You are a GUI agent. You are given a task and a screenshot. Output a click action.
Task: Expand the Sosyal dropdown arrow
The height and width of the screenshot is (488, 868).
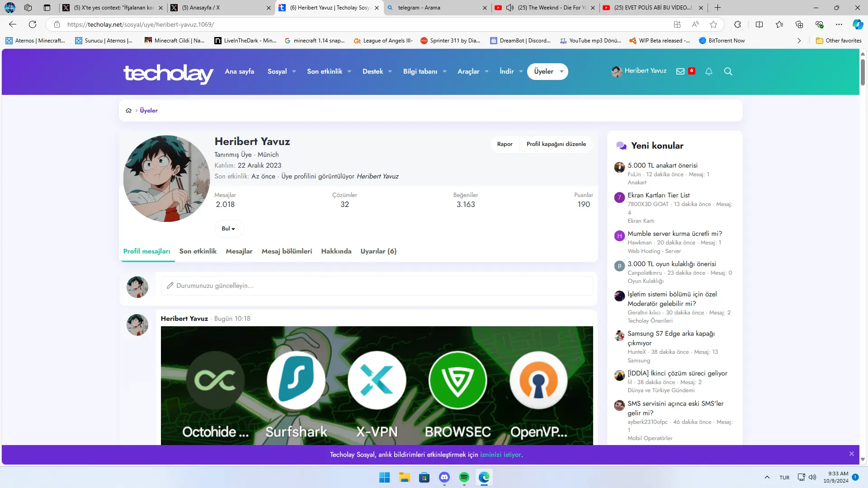pos(294,72)
